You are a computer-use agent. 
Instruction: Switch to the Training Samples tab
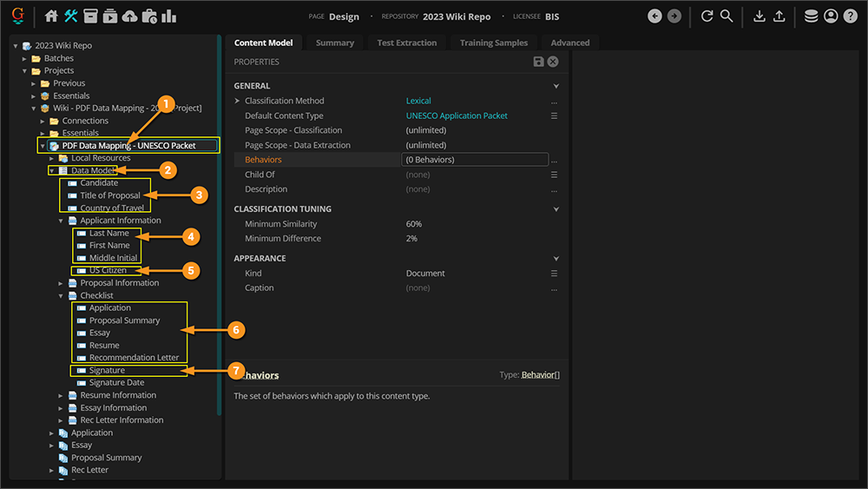click(493, 43)
